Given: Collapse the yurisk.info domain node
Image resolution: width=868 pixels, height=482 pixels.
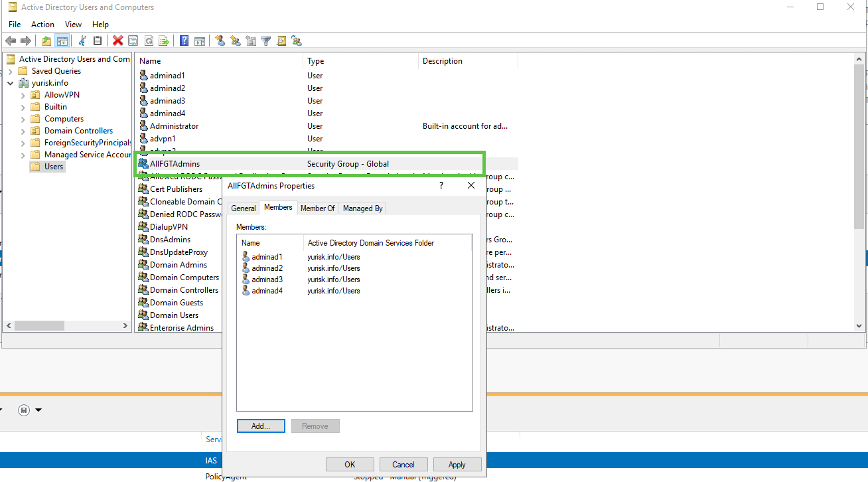Looking at the screenshot, I should point(10,83).
